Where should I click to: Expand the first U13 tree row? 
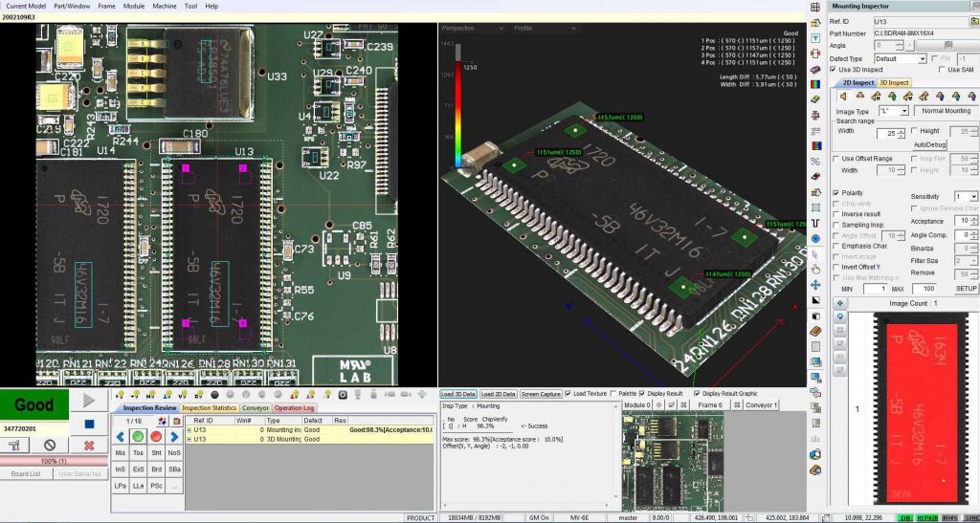[189, 431]
